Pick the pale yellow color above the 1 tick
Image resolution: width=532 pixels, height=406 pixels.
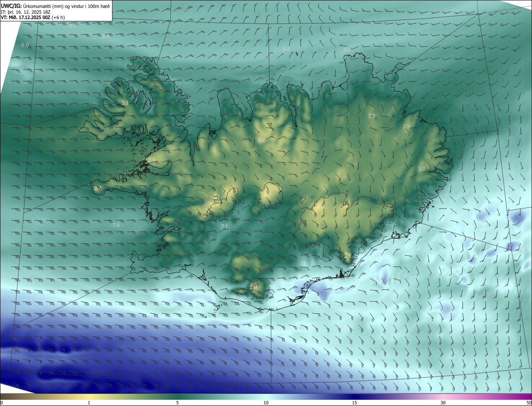89,396
